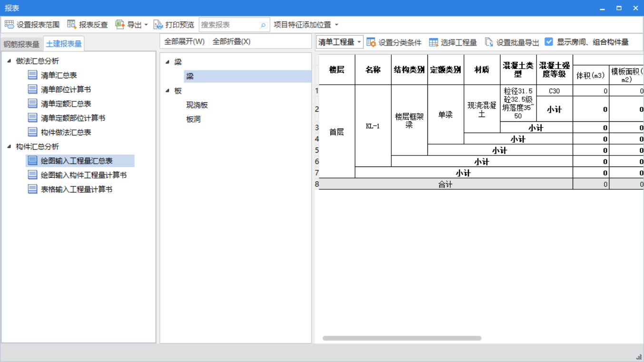Image resolution: width=644 pixels, height=362 pixels.
Task: Click the 报表反查 icon
Action: point(72,24)
